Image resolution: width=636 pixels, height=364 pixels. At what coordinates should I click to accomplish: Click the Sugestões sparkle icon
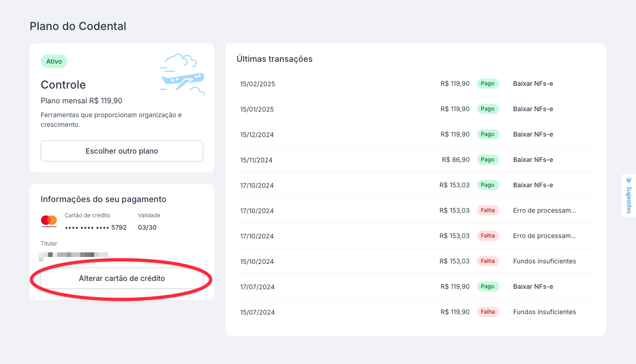pos(629,180)
